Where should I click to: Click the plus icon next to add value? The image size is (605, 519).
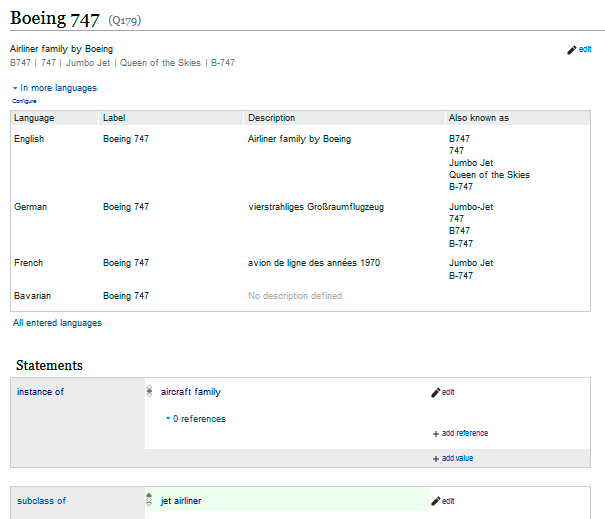[436, 459]
